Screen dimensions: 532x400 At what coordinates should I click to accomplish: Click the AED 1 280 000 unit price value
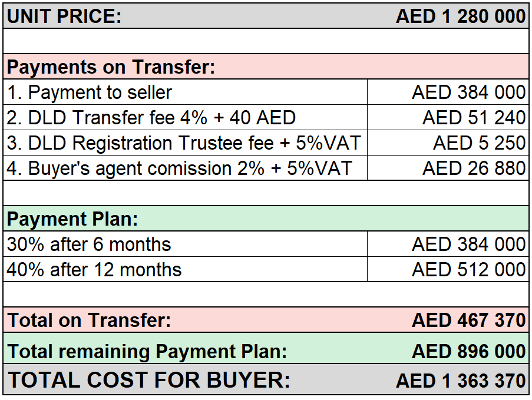[x=461, y=16]
